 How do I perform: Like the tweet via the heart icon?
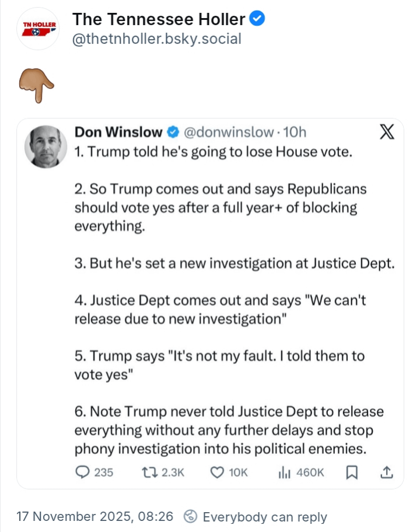(218, 472)
